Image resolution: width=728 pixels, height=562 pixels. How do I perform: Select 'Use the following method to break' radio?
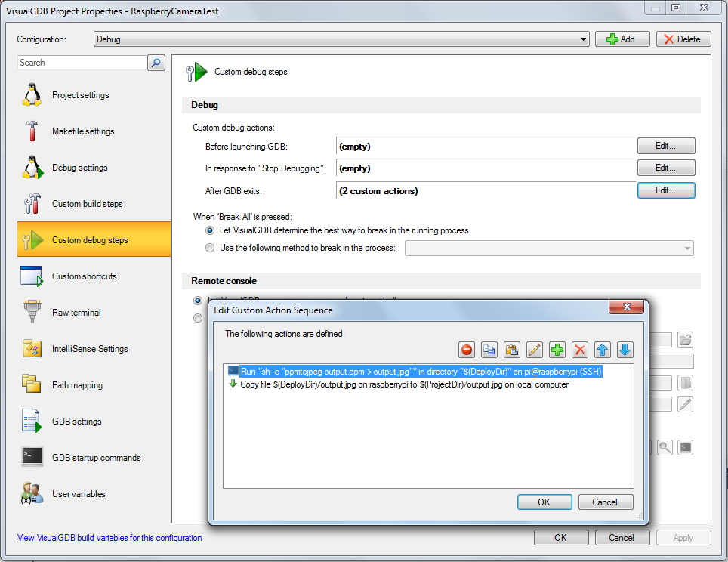point(210,248)
